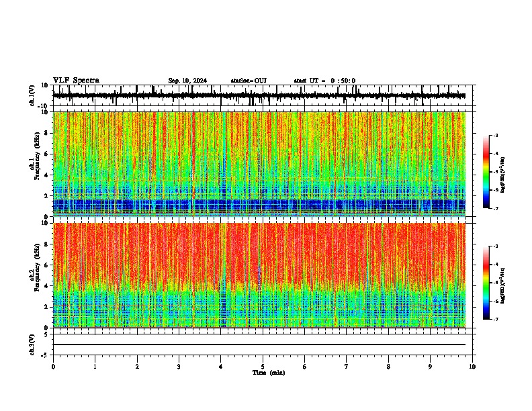Click the time axis tick label '0'
The image size is (532, 411).
click(x=53, y=367)
